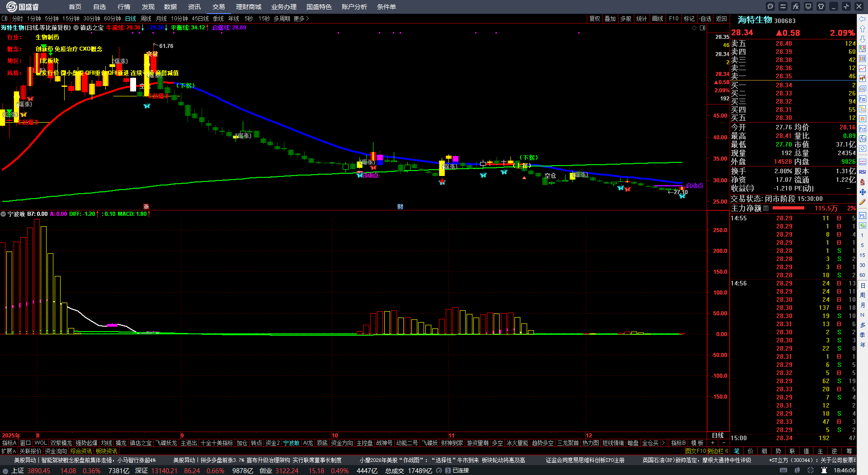Click the F5 switch icon in sidebar

(863, 216)
